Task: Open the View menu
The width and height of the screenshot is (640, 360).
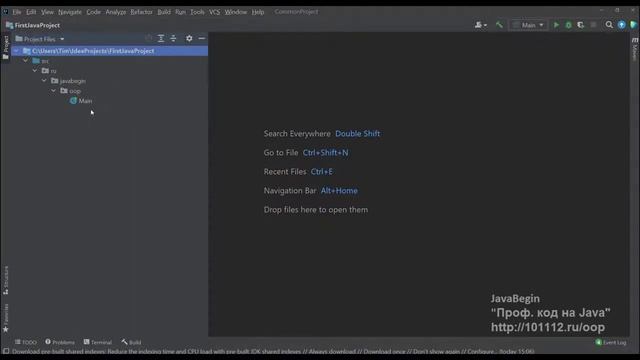Action: pyautogui.click(x=47, y=12)
